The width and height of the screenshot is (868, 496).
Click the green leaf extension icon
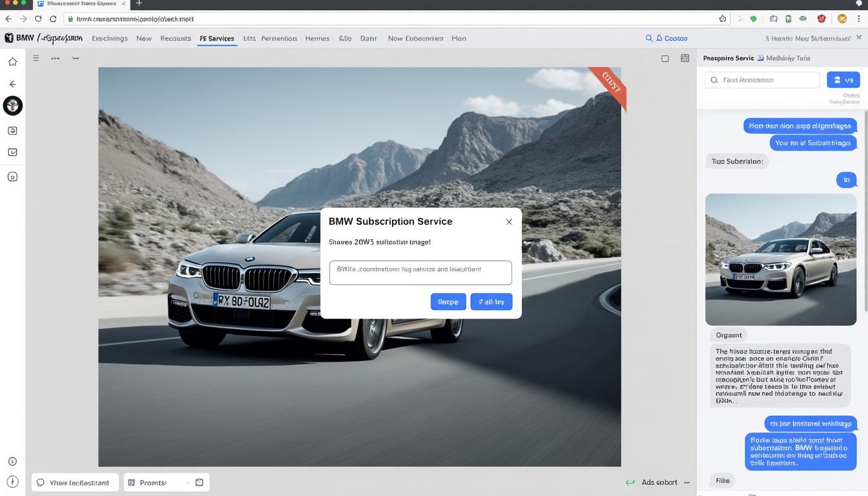[753, 19]
